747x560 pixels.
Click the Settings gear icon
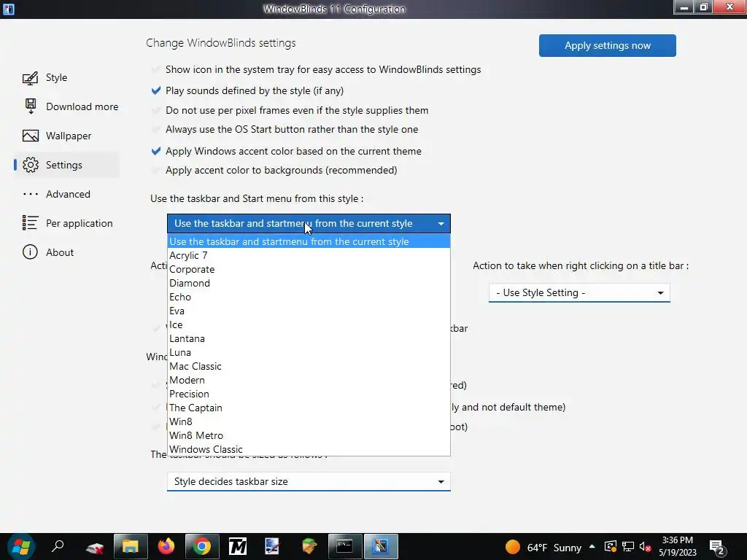pos(31,165)
